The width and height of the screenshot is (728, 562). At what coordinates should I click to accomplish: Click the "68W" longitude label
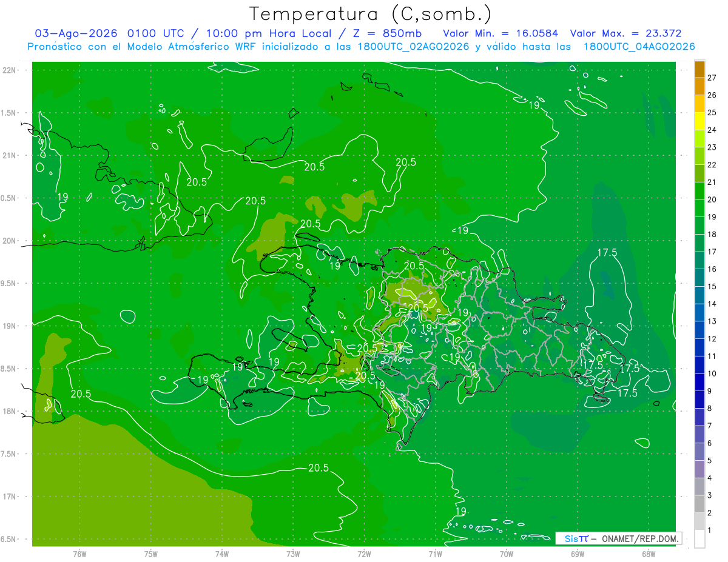(649, 554)
